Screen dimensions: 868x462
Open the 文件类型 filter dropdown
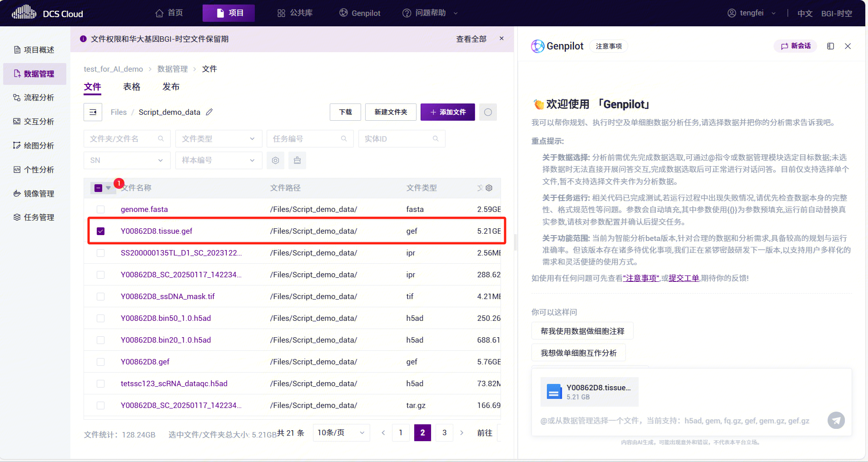[x=218, y=139]
